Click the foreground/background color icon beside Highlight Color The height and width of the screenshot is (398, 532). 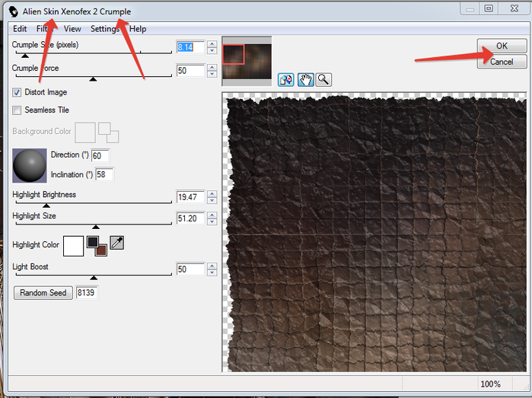tap(97, 246)
